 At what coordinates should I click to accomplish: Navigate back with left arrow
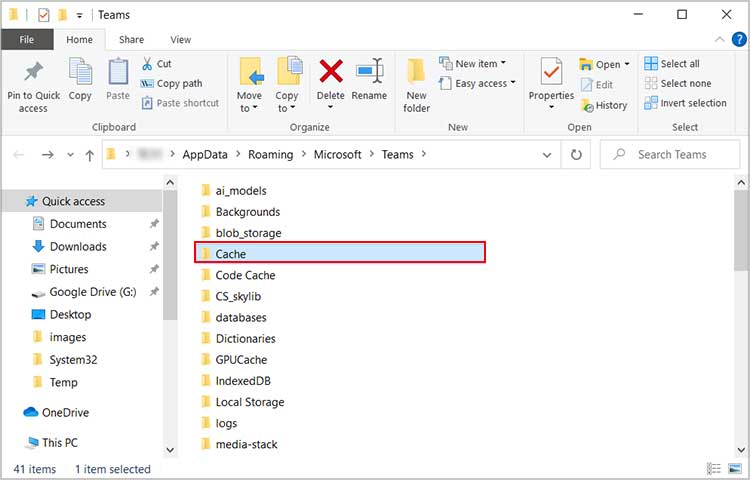point(19,154)
